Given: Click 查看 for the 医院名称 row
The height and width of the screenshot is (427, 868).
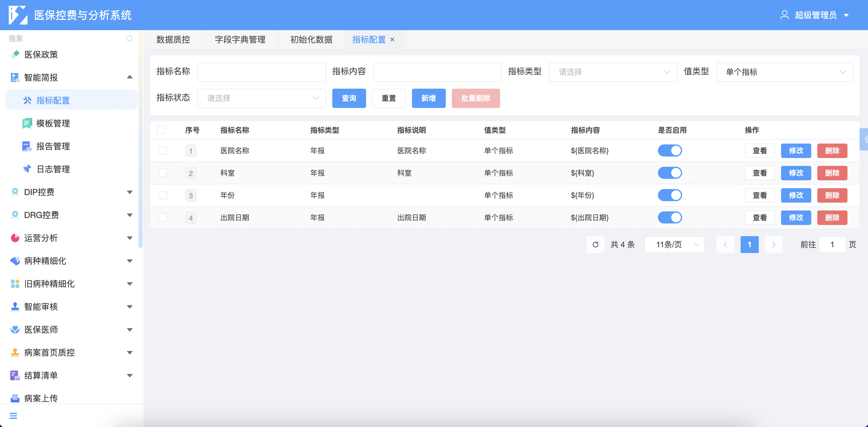Looking at the screenshot, I should click(x=760, y=150).
